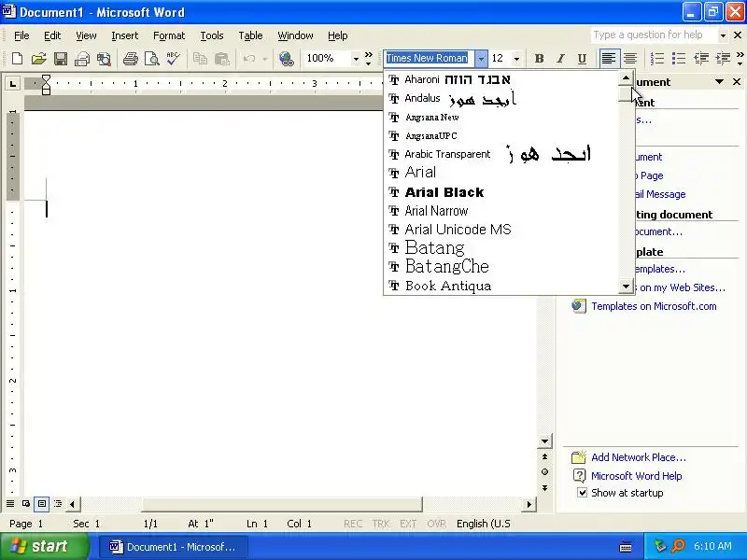The width and height of the screenshot is (747, 560).
Task: Expand Standard toolbar options chevron
Action: click(368, 59)
